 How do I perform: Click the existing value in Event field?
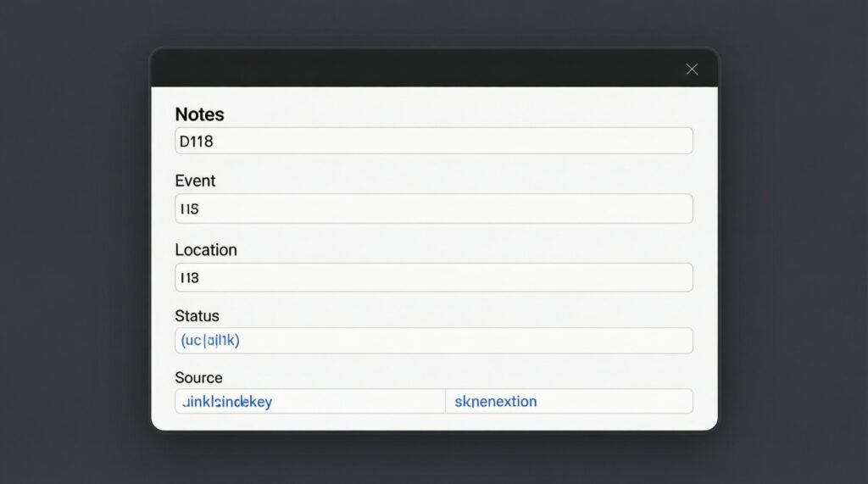click(x=189, y=209)
